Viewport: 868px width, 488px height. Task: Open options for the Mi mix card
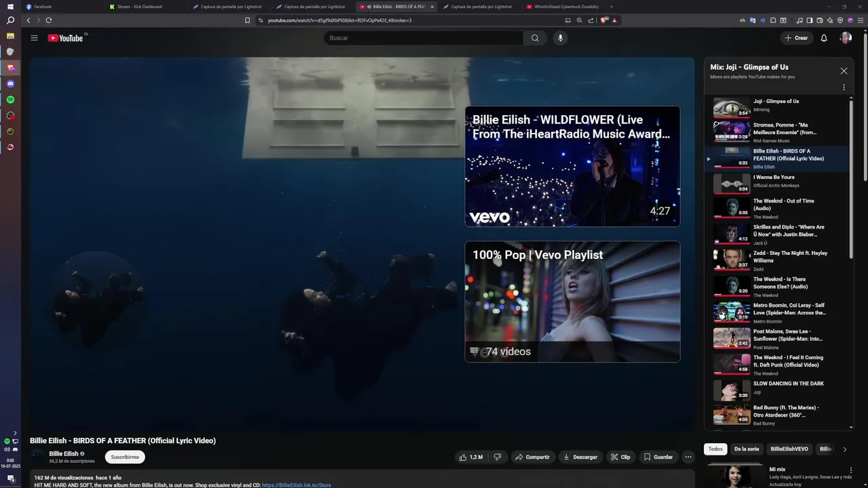point(851,470)
